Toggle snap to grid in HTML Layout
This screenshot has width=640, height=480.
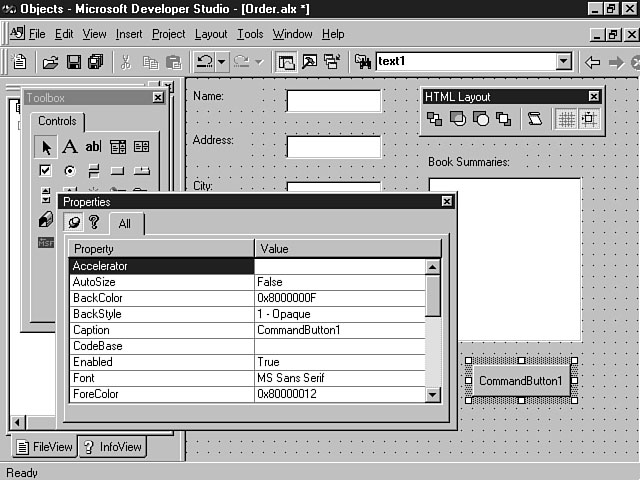click(x=589, y=119)
